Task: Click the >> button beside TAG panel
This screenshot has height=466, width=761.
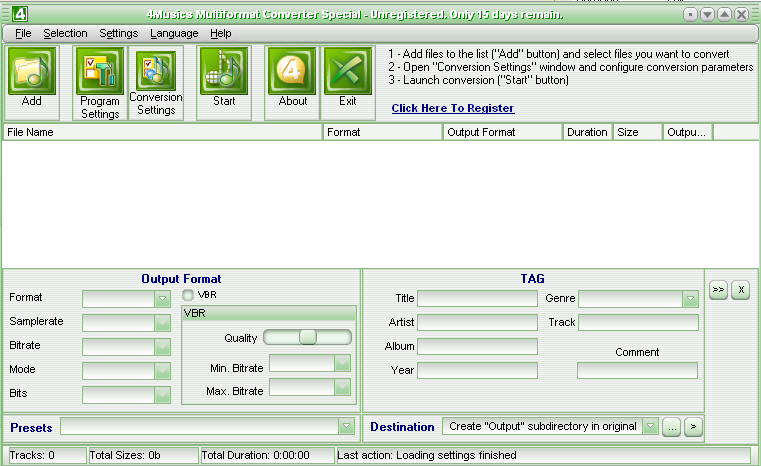Action: 718,290
